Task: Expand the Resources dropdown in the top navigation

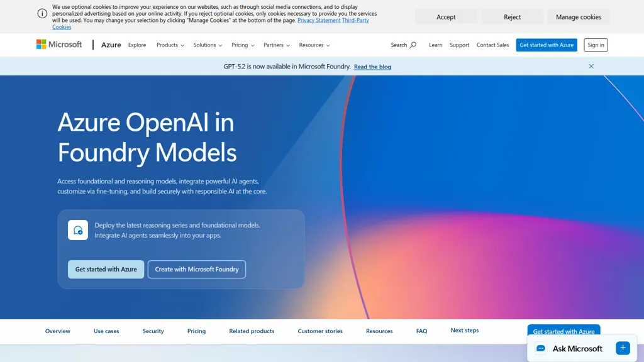Action: click(x=314, y=45)
